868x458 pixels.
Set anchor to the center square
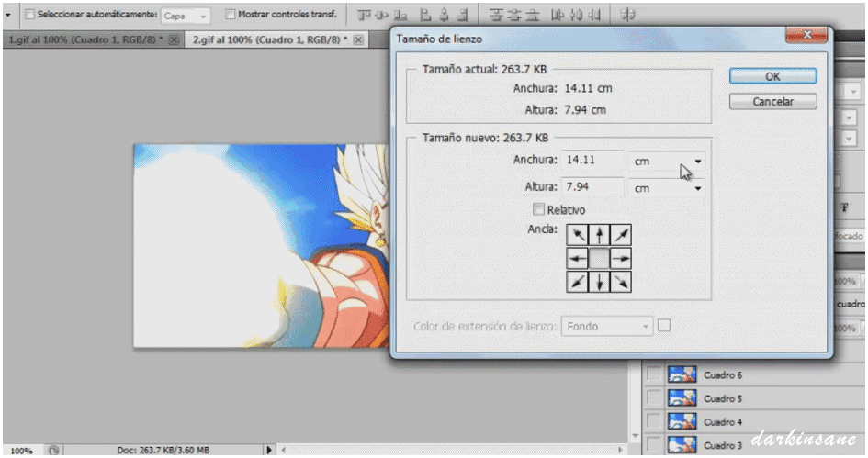coord(599,258)
